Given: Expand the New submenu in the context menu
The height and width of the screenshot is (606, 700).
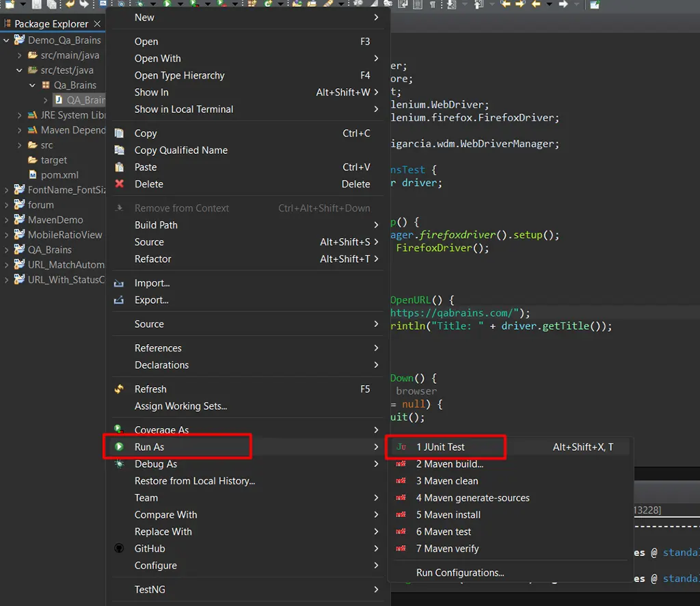Looking at the screenshot, I should pos(144,17).
